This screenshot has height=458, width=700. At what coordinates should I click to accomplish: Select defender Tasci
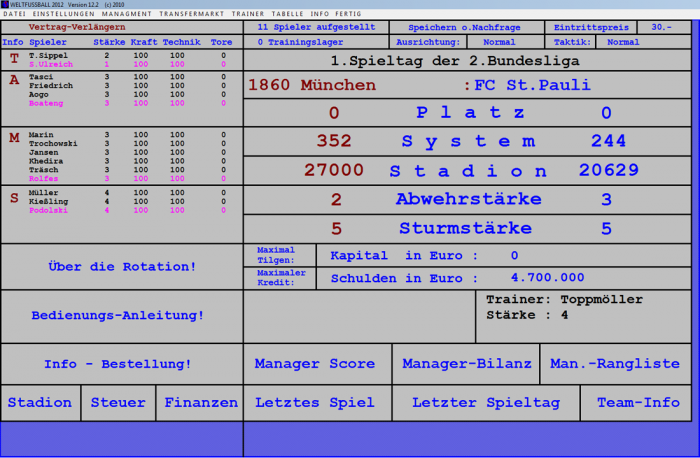[x=41, y=77]
